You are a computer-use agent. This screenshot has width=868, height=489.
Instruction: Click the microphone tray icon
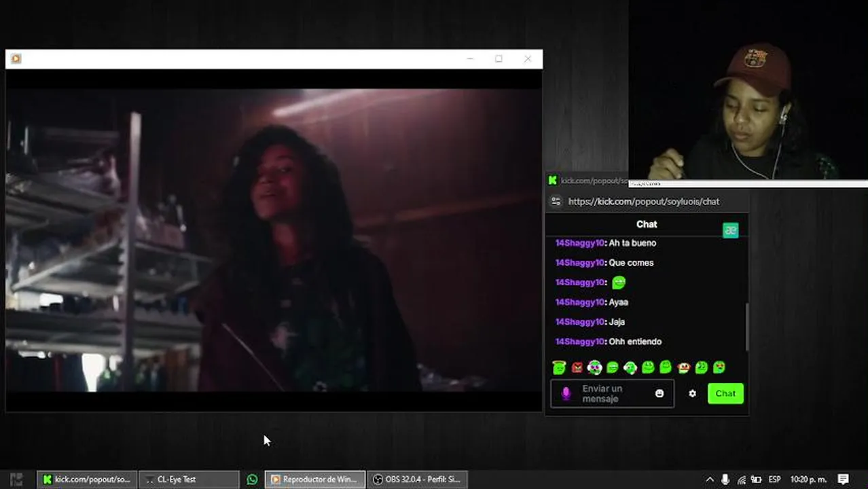(725, 479)
